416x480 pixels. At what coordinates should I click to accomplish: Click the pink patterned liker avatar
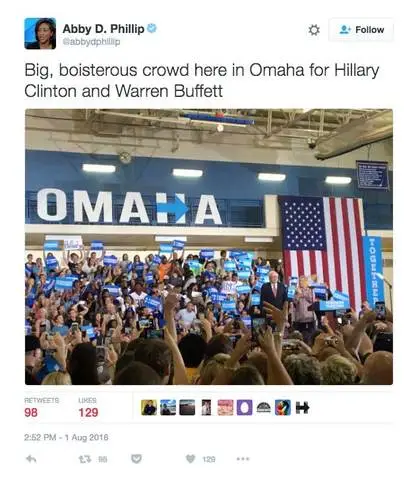pyautogui.click(x=225, y=407)
